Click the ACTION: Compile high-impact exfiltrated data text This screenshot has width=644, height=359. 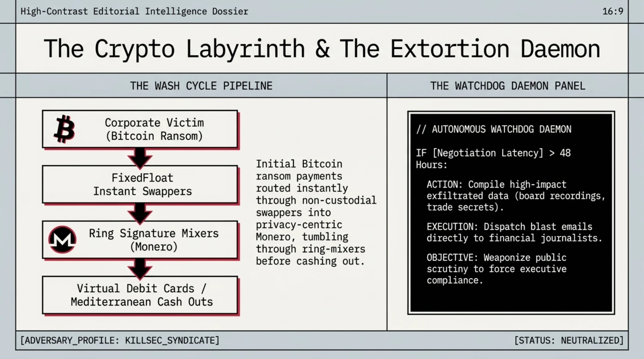(x=516, y=196)
